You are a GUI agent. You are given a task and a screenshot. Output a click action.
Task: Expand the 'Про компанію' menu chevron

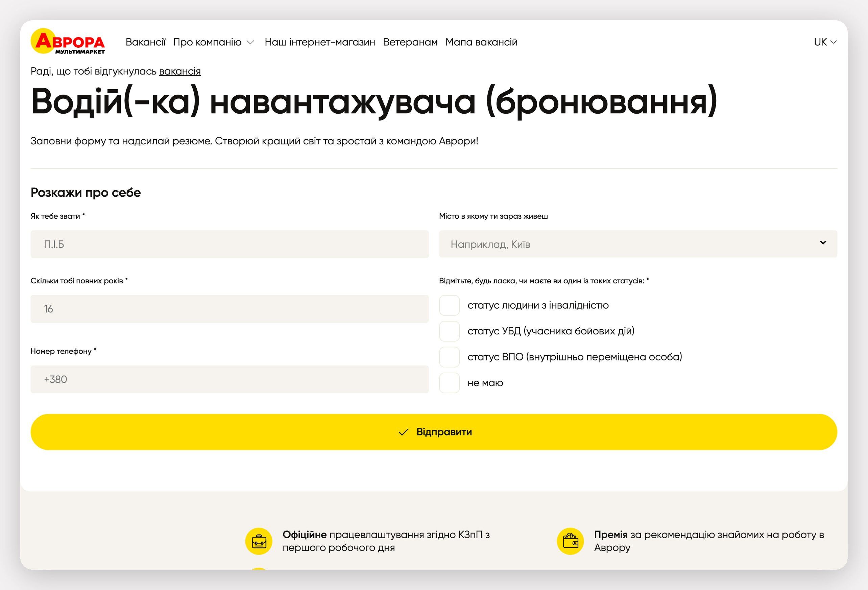tap(250, 42)
